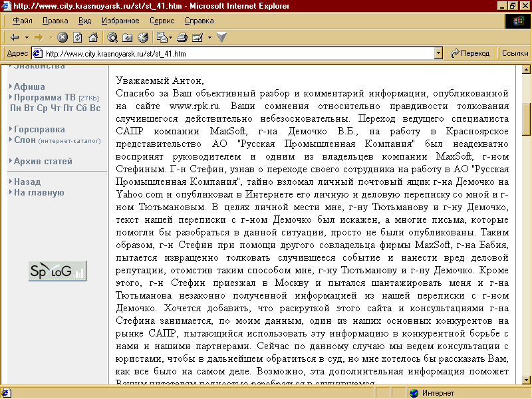Open the Архив статей link
This screenshot has width=532, height=399.
pos(43,161)
